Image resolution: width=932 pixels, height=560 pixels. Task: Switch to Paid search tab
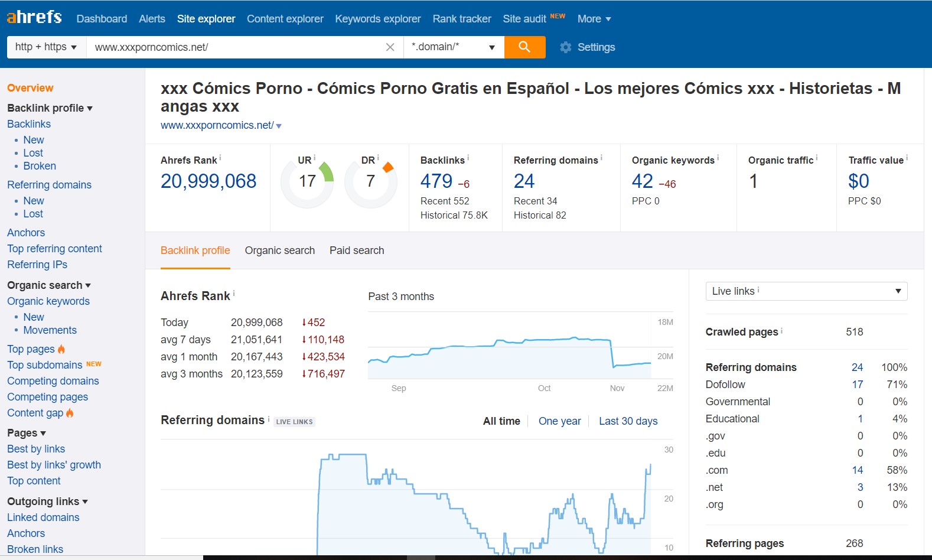[x=357, y=250]
